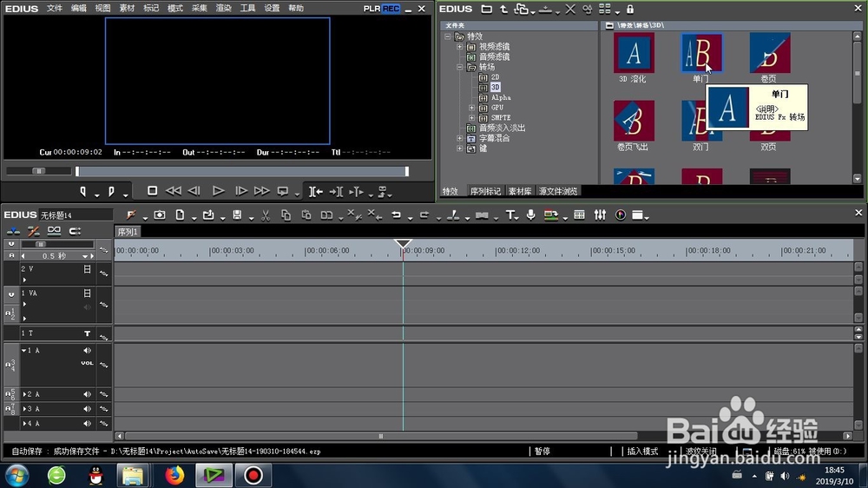The image size is (868, 488).
Task: Click the Copy icon in timeline toolbar
Action: tap(286, 215)
